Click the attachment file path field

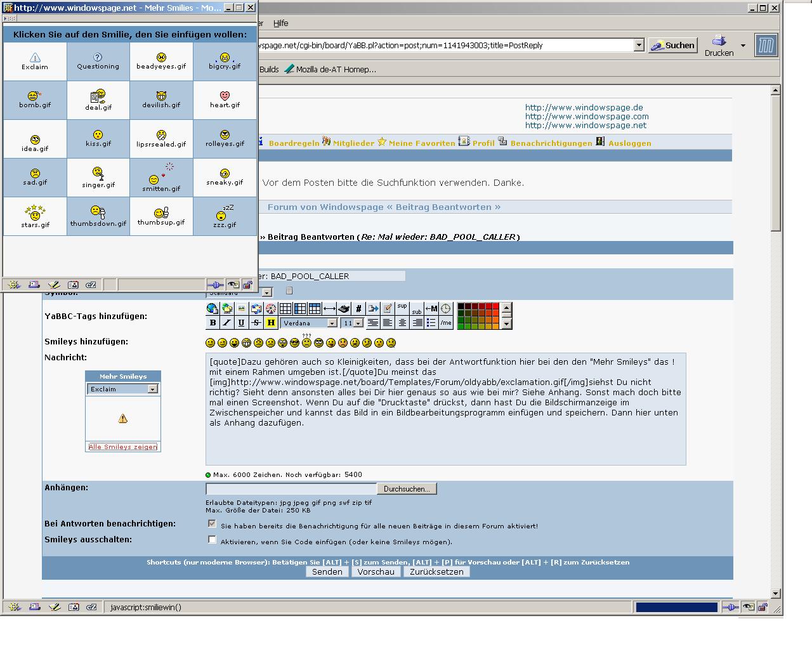[x=291, y=489]
